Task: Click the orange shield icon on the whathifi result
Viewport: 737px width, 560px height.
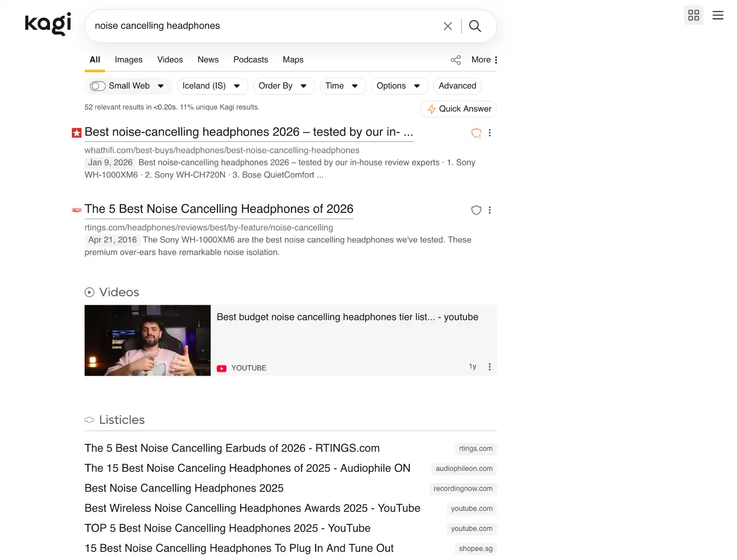Action: tap(476, 132)
